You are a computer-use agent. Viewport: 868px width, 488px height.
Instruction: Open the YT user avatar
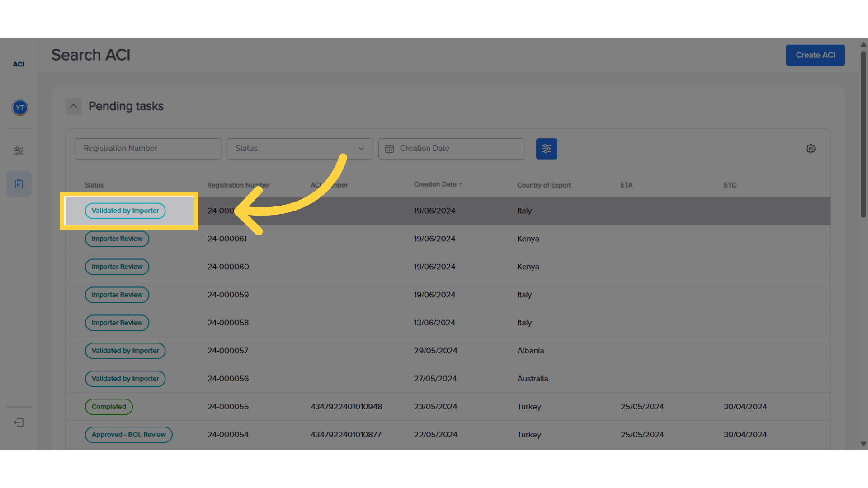click(19, 108)
